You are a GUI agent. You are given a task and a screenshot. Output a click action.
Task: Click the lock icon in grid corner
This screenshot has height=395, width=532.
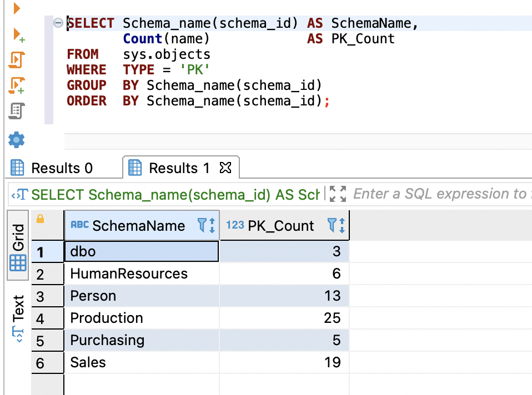click(40, 219)
